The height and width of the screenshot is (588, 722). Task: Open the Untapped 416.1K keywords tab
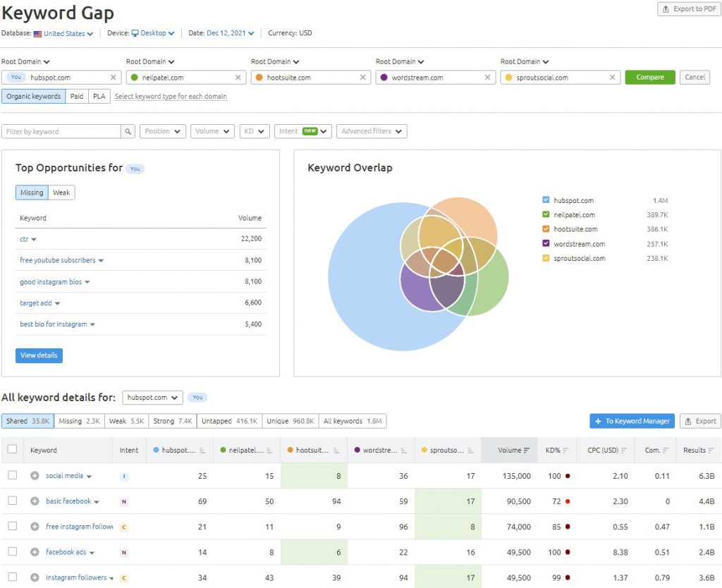tap(229, 421)
